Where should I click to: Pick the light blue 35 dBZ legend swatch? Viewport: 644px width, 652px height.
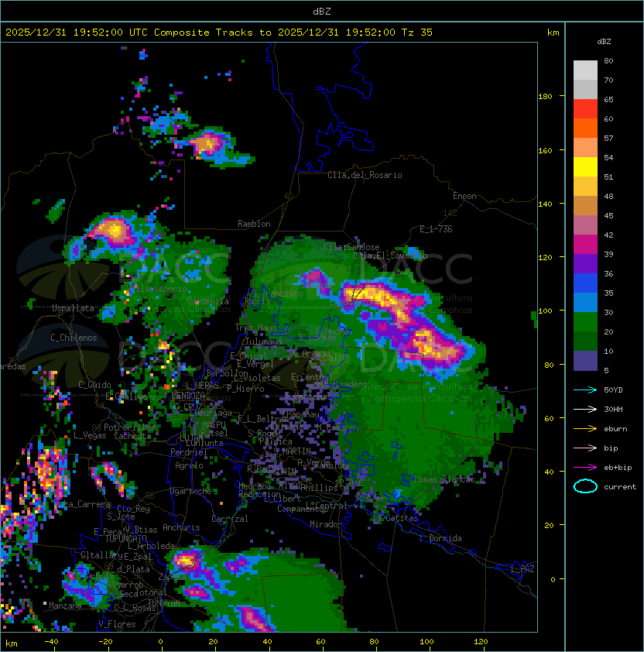pos(585,303)
